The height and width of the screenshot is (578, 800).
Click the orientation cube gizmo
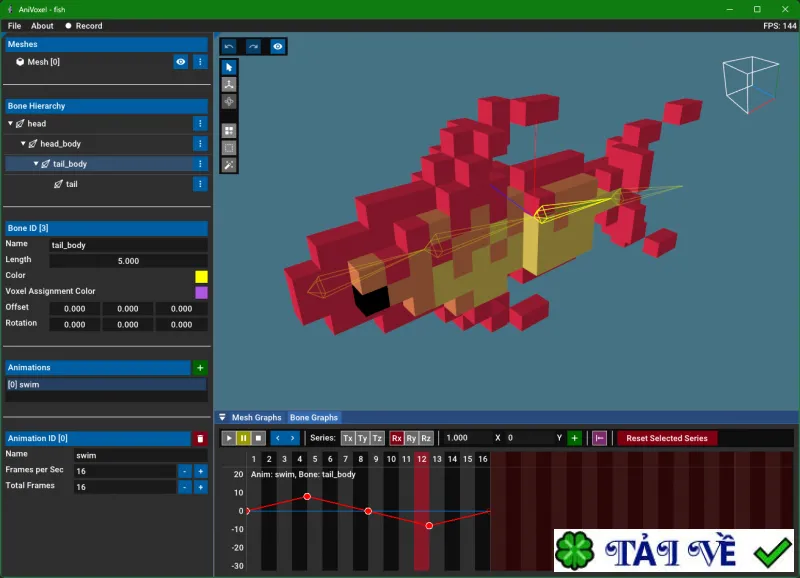tap(751, 85)
